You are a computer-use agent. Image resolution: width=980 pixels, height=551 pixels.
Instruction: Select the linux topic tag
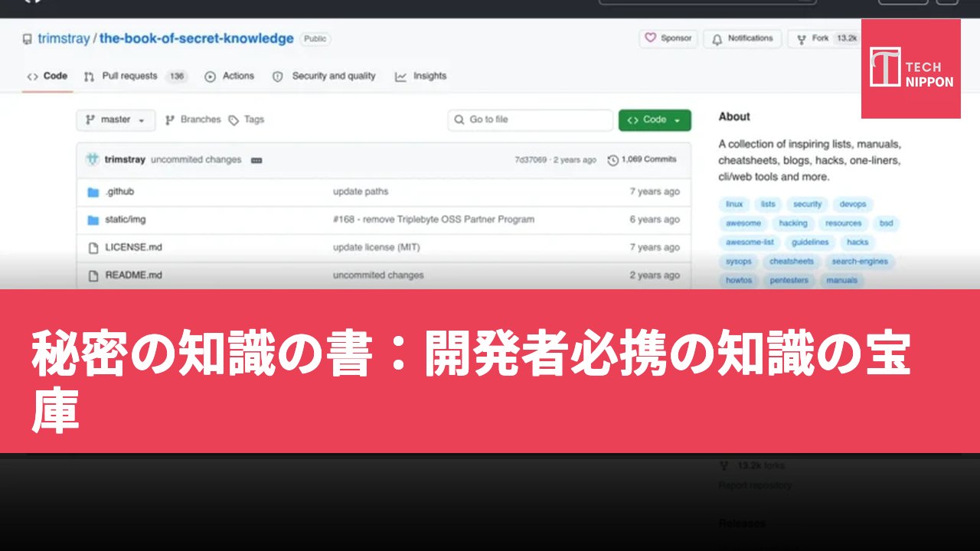click(x=734, y=204)
